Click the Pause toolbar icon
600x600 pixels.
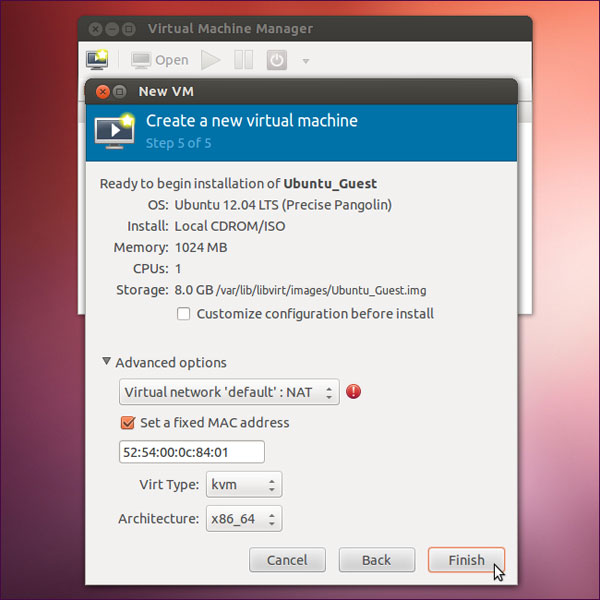pos(243,60)
